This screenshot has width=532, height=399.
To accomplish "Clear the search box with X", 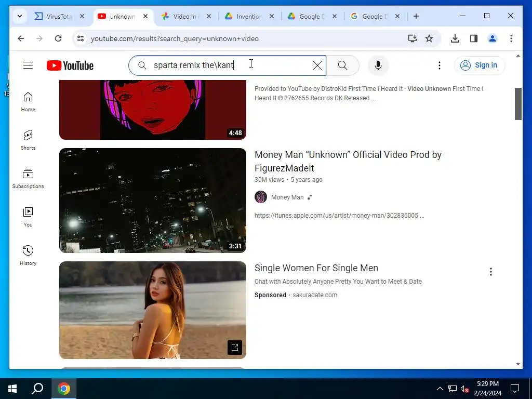I will click(317, 65).
